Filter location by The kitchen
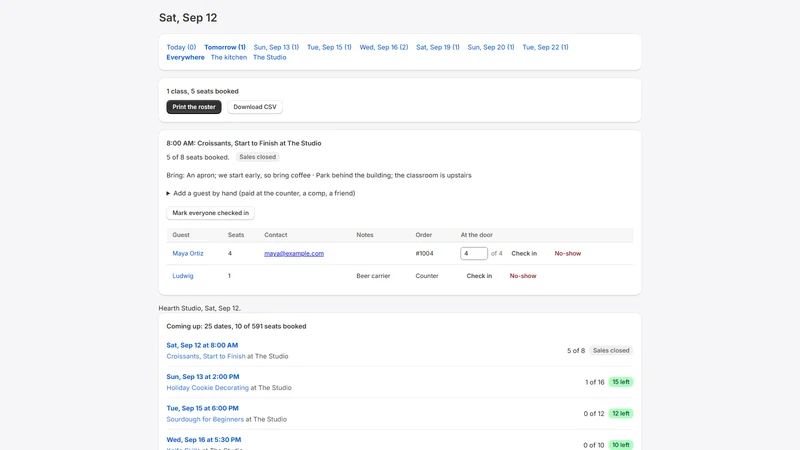The height and width of the screenshot is (450, 800). point(229,57)
